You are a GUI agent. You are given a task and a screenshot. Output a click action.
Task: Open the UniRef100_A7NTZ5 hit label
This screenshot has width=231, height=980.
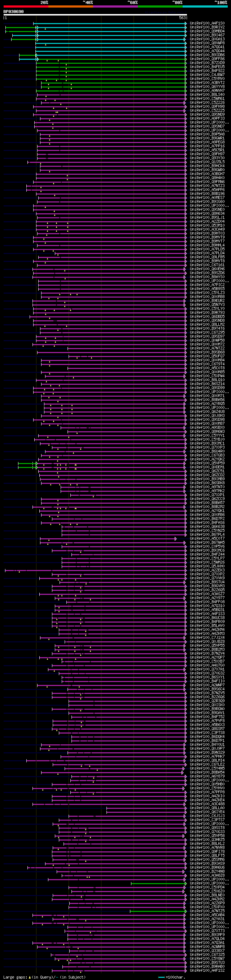point(208,911)
